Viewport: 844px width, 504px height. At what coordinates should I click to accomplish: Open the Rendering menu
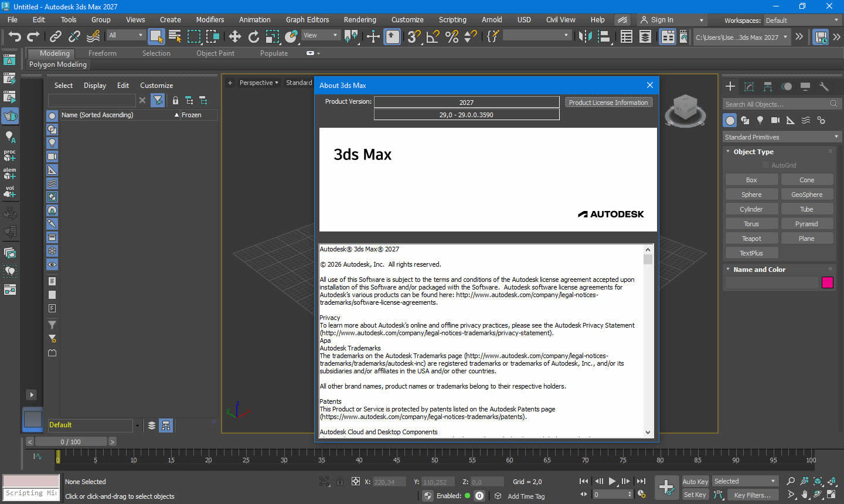[359, 19]
